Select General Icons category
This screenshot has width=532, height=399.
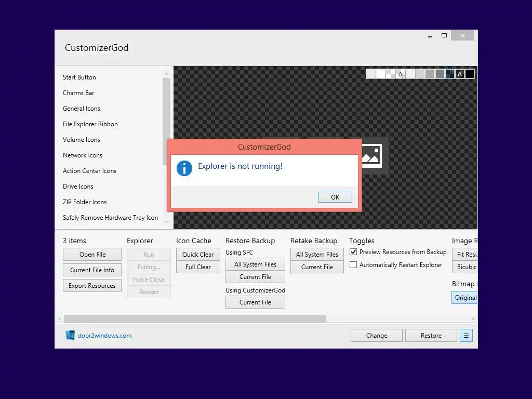[x=82, y=109]
